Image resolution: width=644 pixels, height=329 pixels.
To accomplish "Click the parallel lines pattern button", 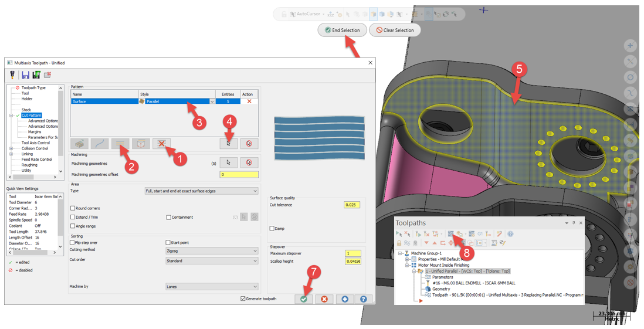I will coord(120,143).
